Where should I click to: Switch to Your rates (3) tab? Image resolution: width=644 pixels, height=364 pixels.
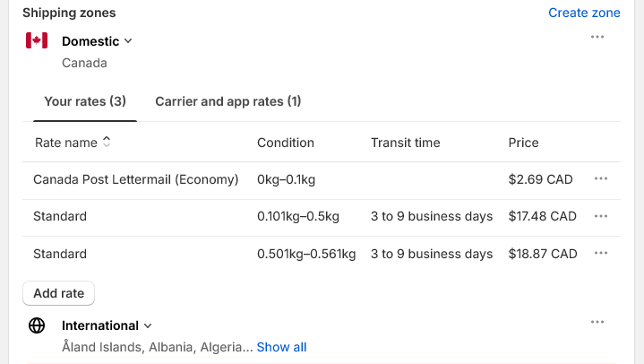tap(85, 101)
